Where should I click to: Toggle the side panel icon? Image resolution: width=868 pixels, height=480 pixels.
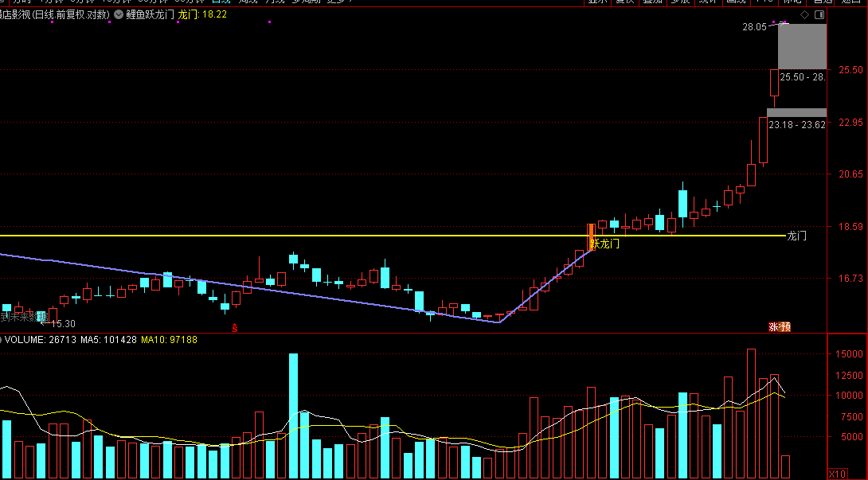click(820, 15)
